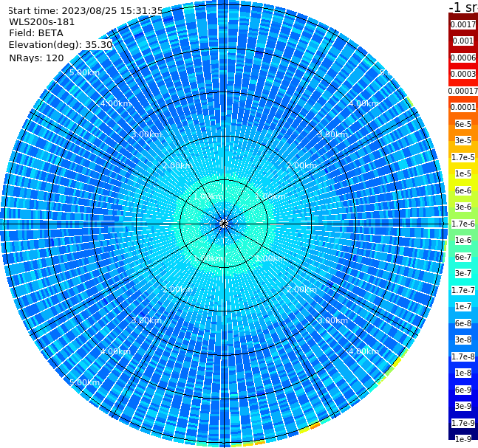Image resolution: width=478 pixels, height=448 pixels.
Task: Click the scan origin at the plot center
Action: 224,224
